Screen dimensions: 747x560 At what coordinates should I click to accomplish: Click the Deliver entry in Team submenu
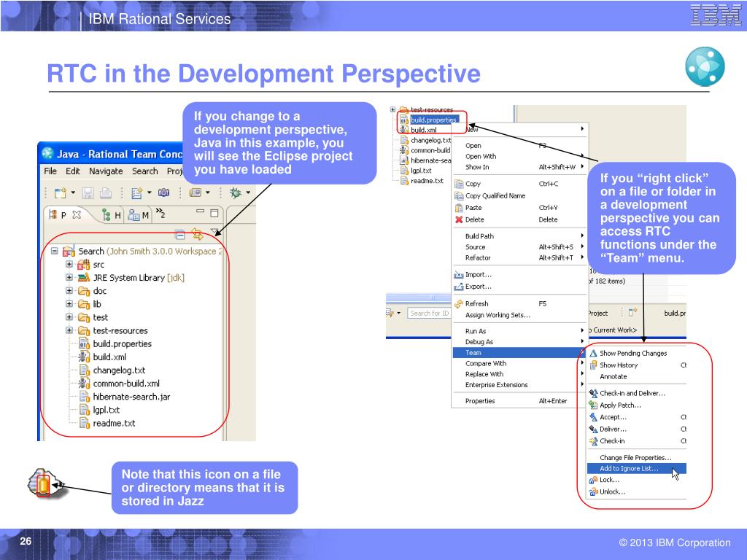point(613,429)
